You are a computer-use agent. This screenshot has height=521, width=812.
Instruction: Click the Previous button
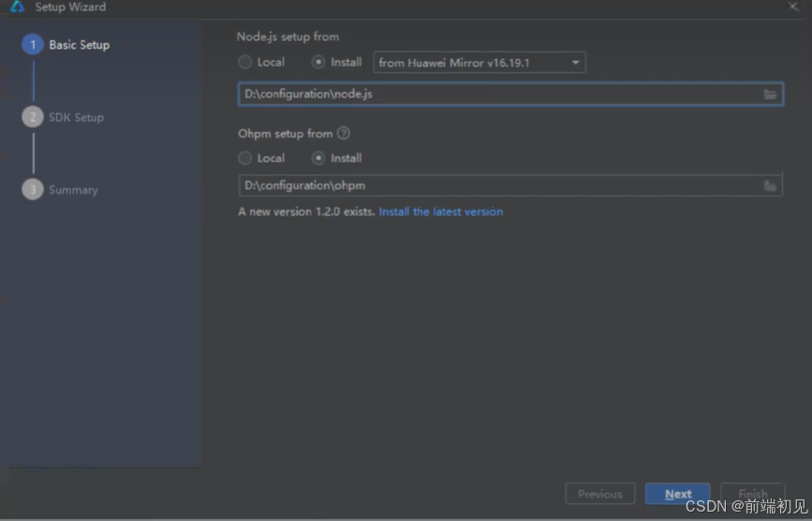coord(600,494)
